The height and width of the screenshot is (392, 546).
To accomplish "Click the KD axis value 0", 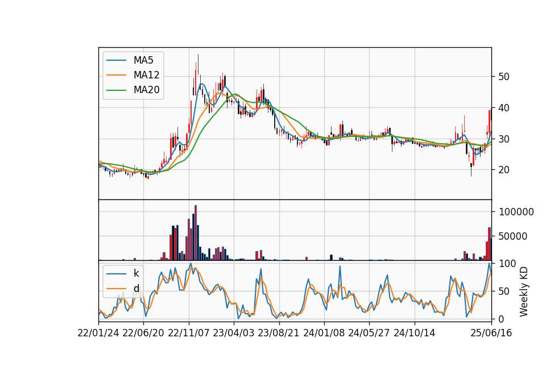I will (x=502, y=319).
